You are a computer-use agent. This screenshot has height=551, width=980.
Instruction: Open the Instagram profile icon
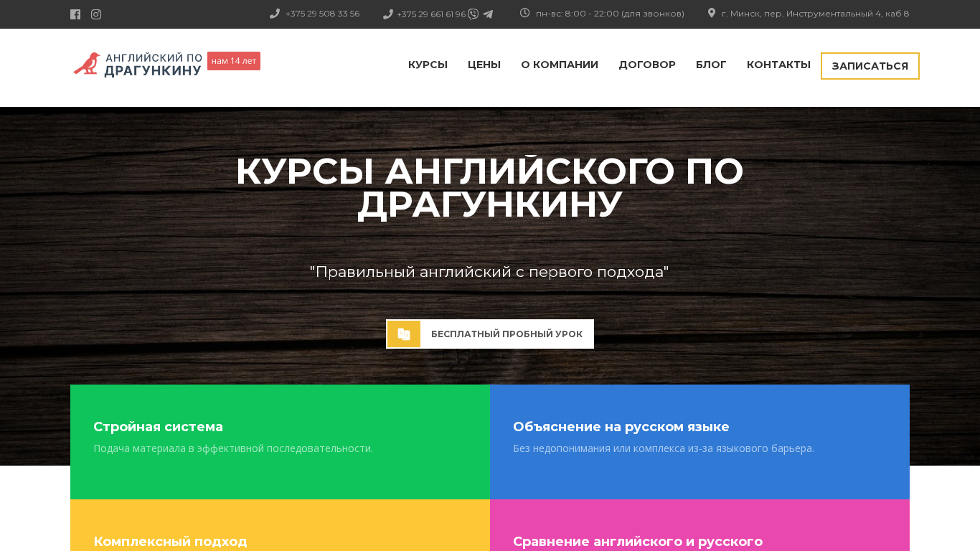[96, 14]
